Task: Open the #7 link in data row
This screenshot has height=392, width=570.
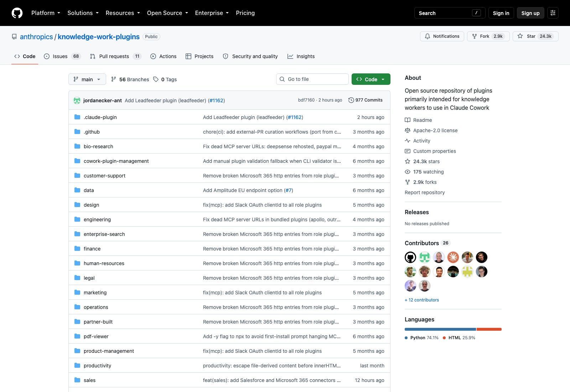Action: click(x=289, y=190)
